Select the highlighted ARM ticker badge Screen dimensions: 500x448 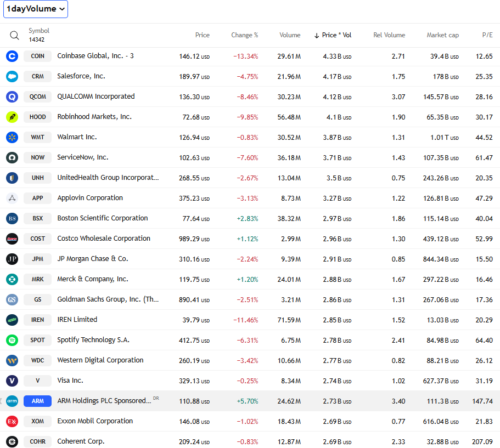coord(38,401)
